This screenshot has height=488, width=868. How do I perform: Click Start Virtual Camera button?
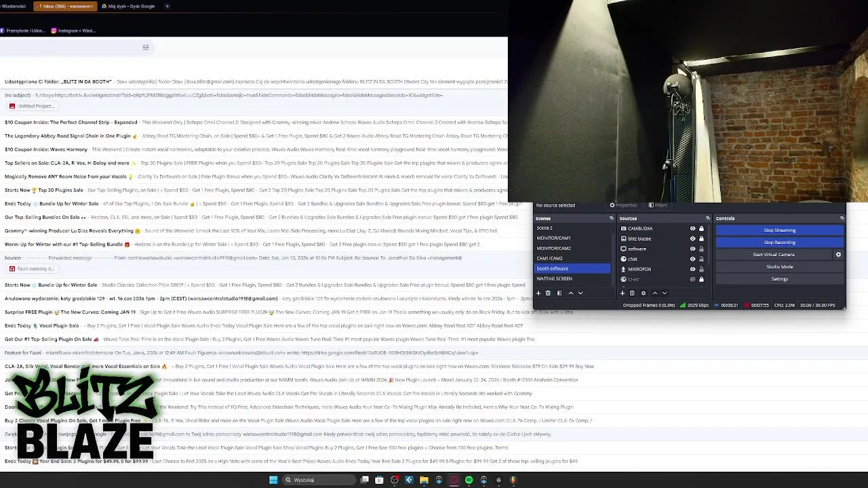tap(774, 255)
